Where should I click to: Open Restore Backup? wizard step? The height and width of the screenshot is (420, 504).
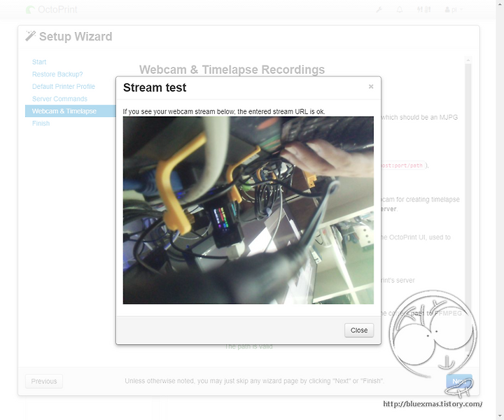[x=57, y=74]
